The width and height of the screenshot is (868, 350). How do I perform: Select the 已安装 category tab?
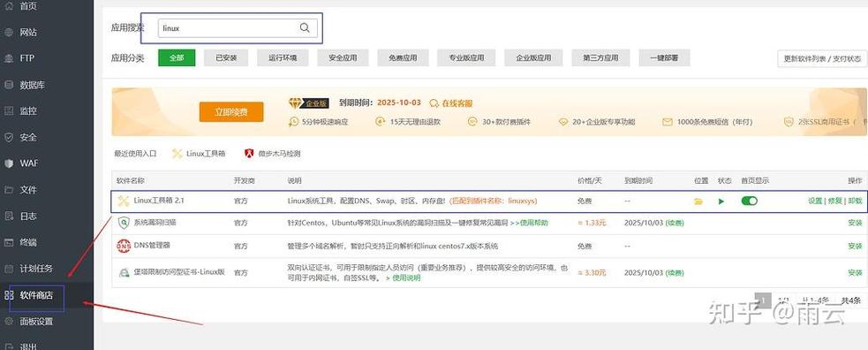click(226, 57)
